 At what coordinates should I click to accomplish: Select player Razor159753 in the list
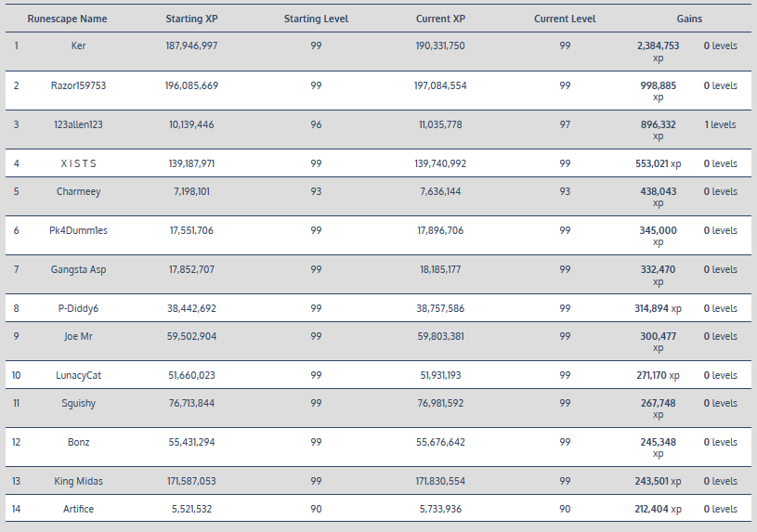click(79, 85)
